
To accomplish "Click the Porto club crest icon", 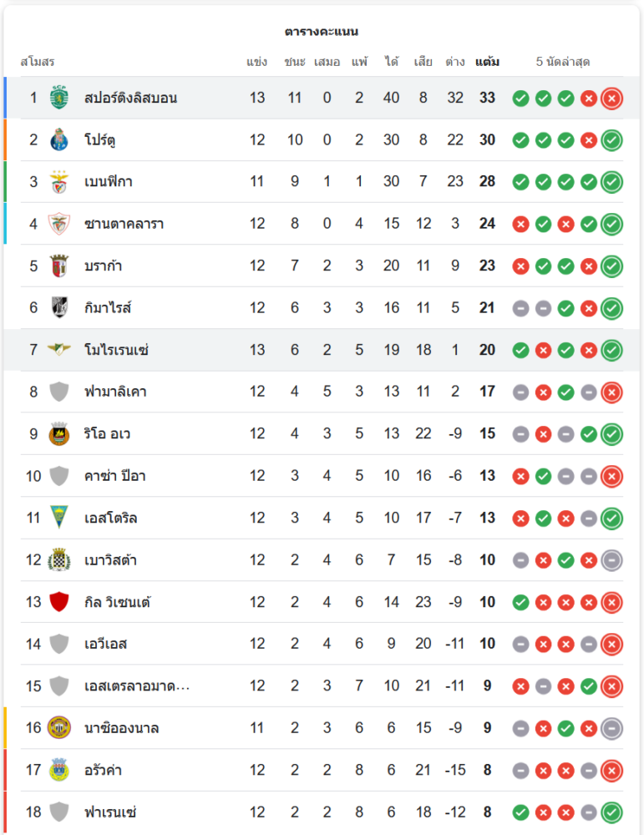I will [x=58, y=139].
